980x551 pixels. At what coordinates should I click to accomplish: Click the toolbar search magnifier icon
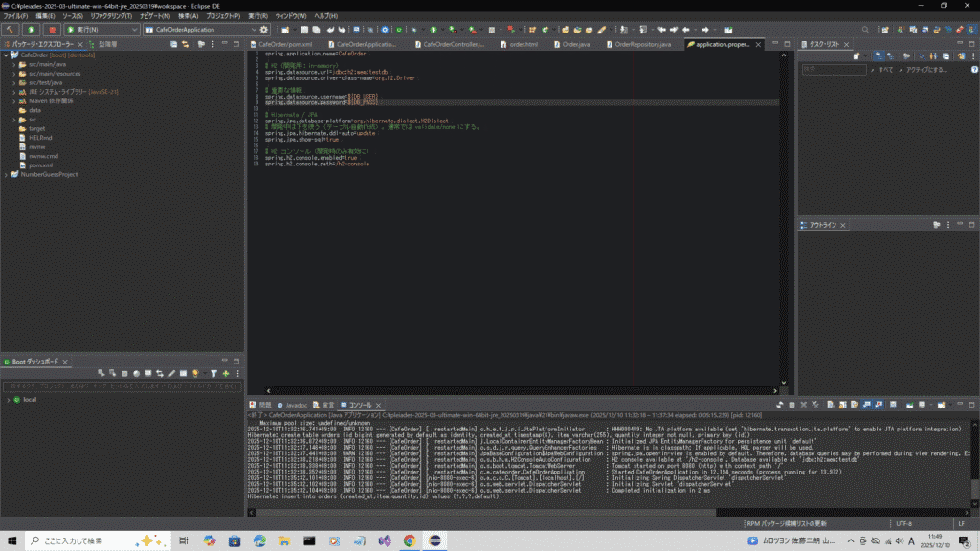[866, 30]
